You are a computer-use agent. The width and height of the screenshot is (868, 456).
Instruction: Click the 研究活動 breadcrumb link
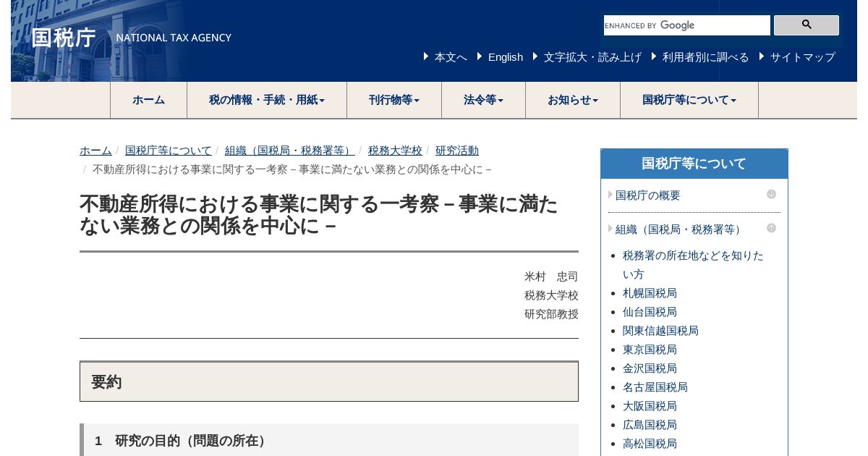tap(457, 151)
